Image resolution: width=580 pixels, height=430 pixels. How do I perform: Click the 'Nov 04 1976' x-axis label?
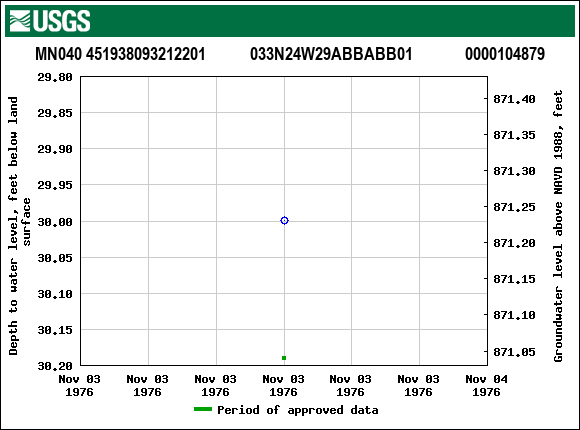click(486, 386)
